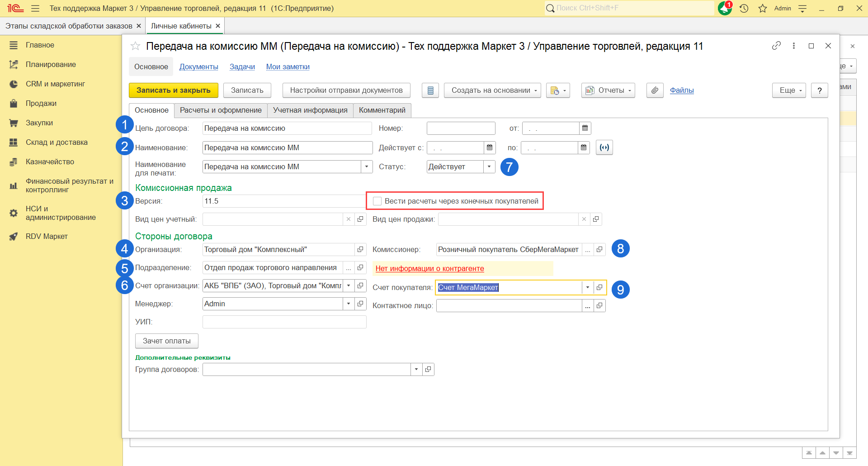The image size is (868, 466).
Task: Clear the Вид цен продажи field
Action: pos(584,219)
